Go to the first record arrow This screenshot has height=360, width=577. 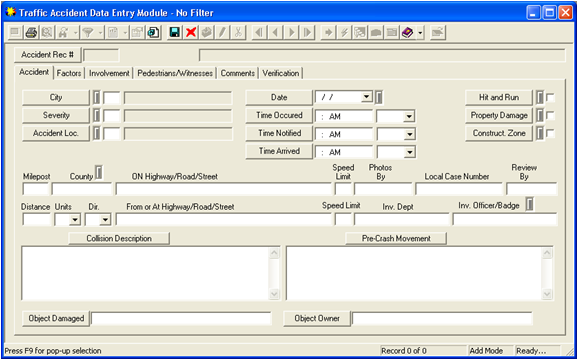pos(259,33)
